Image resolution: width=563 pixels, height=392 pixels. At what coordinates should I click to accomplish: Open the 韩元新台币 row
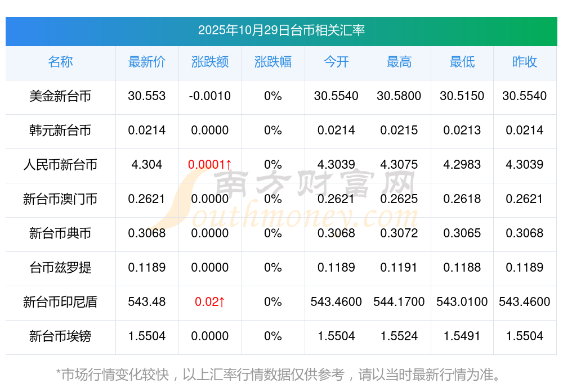[60, 130]
